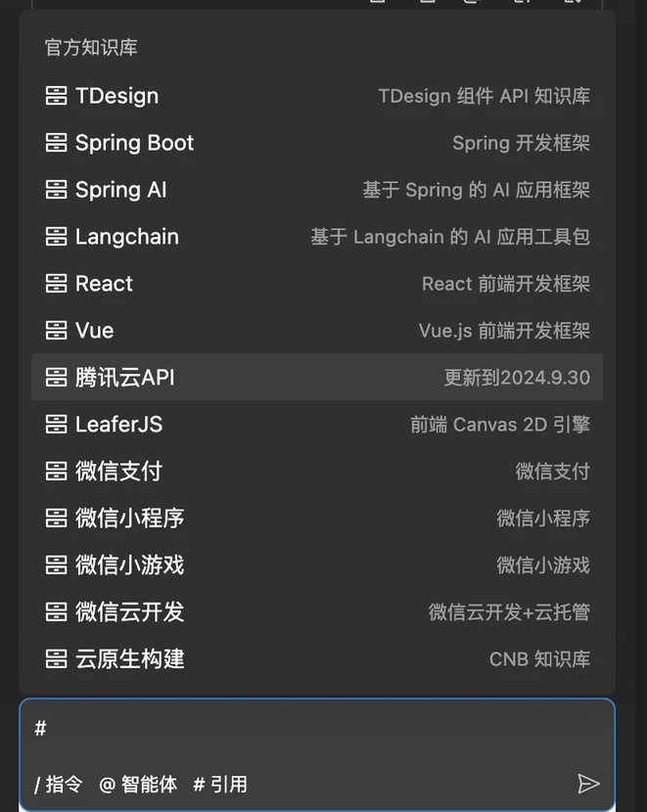Select the Spring AI knowledge base

click(317, 190)
